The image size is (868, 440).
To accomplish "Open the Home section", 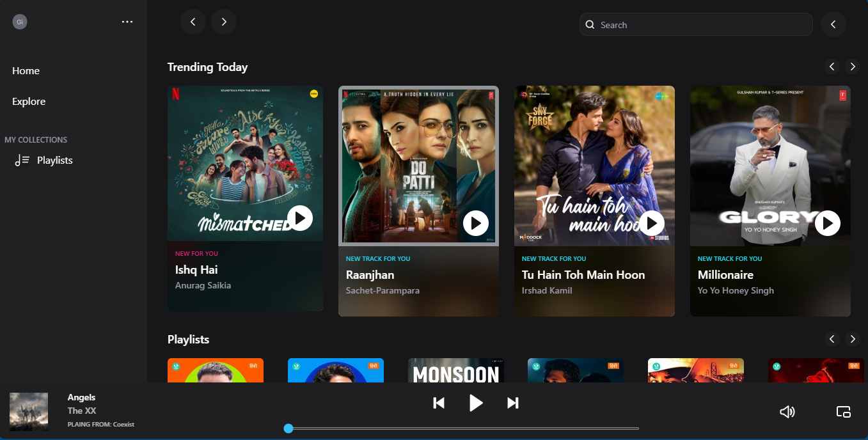I will 26,71.
